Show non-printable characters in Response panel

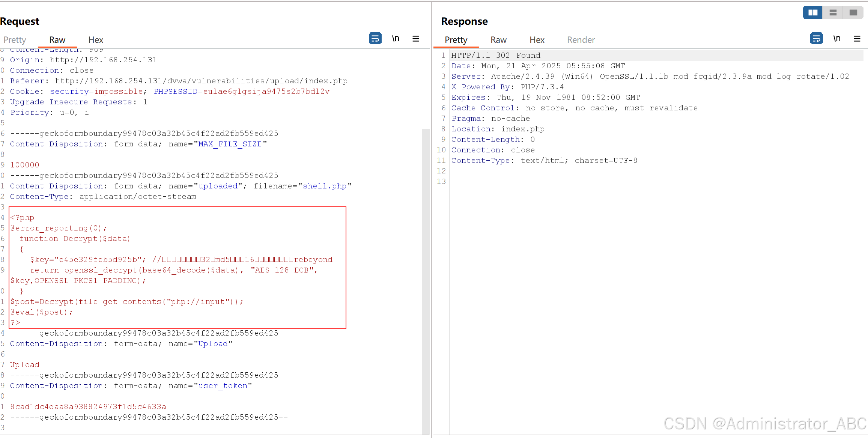point(837,39)
